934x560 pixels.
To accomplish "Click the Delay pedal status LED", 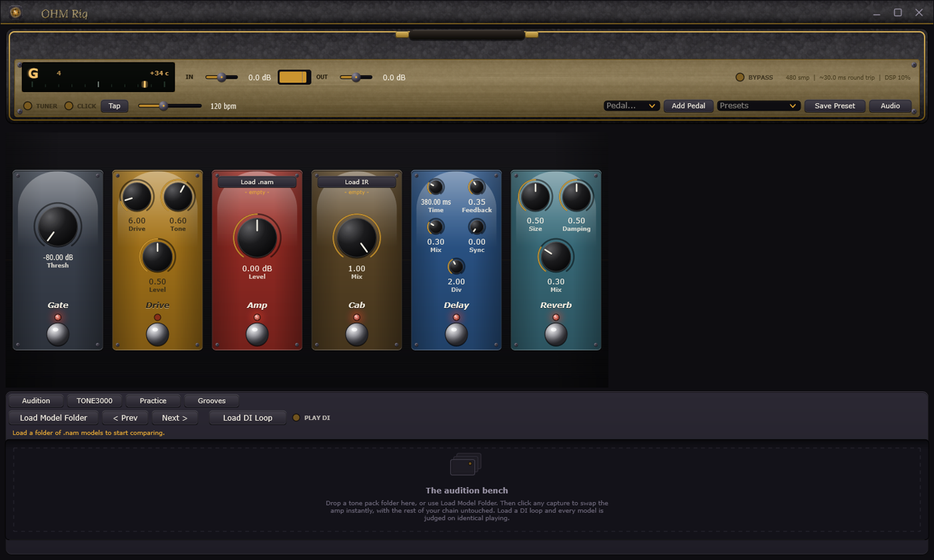I will pos(456,317).
